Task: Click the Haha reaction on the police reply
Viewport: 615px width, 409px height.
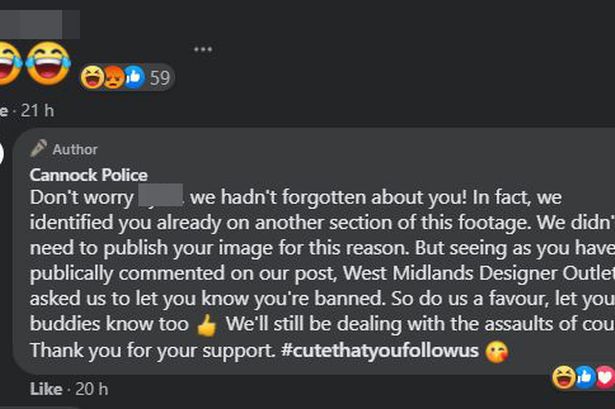Action: [x=564, y=377]
